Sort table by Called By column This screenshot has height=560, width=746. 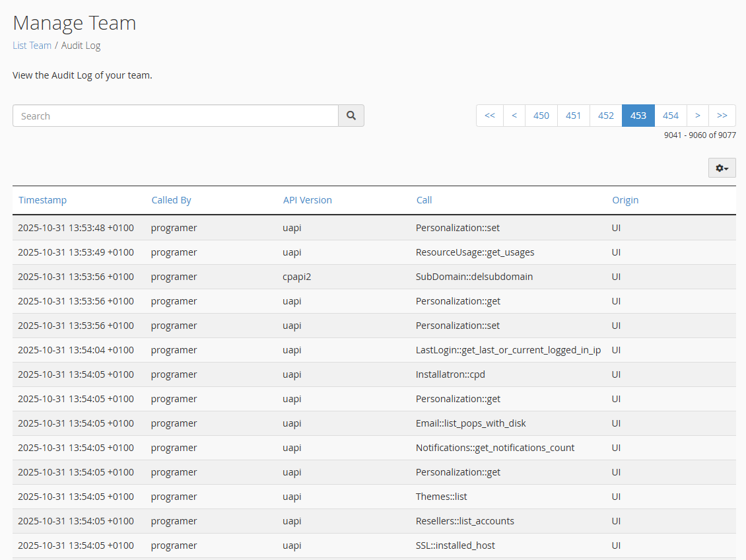(171, 200)
